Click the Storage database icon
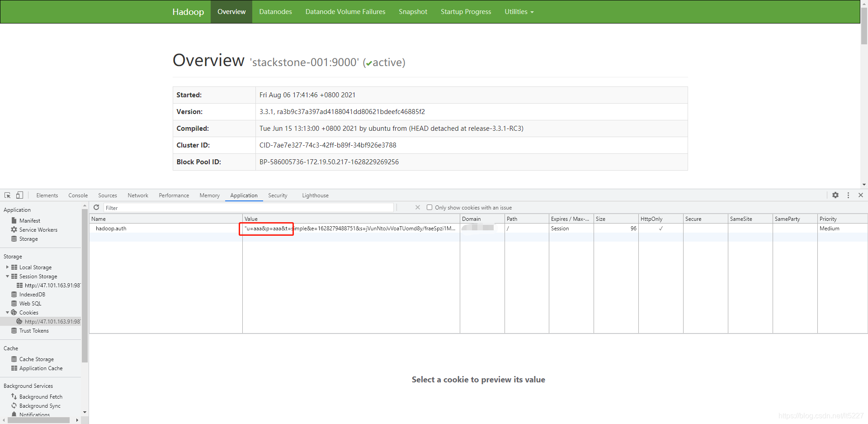This screenshot has width=868, height=424. (x=14, y=238)
